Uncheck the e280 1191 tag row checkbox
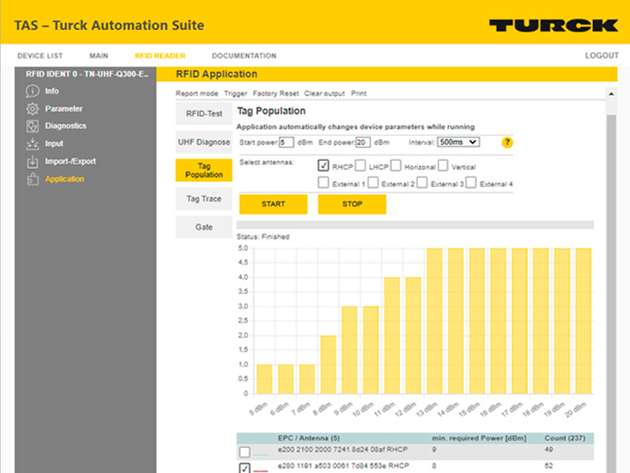630x473 pixels. pyautogui.click(x=245, y=468)
